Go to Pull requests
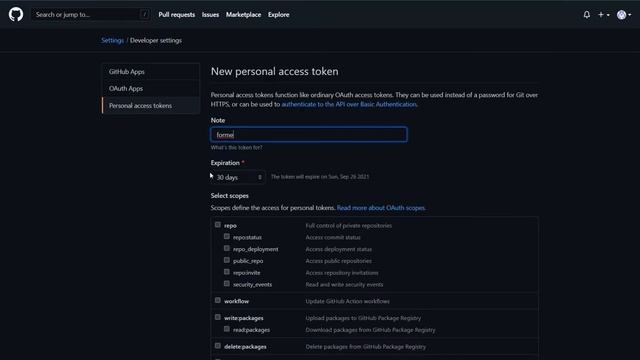 point(177,15)
